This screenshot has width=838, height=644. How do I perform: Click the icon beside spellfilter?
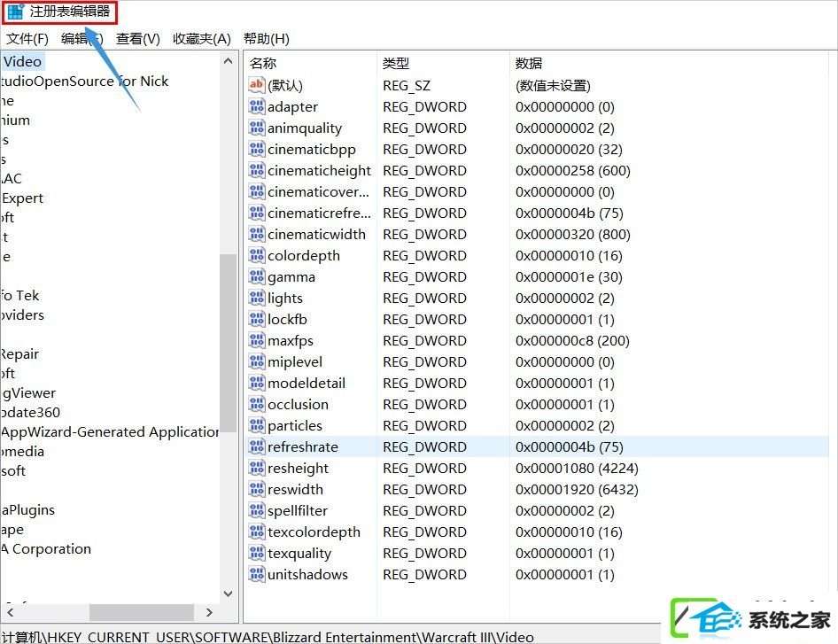point(257,510)
